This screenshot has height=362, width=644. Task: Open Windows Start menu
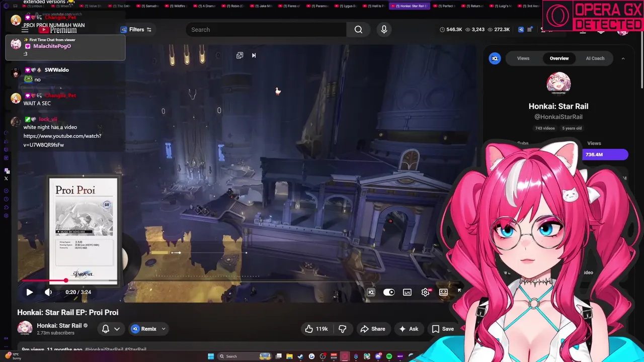211,356
